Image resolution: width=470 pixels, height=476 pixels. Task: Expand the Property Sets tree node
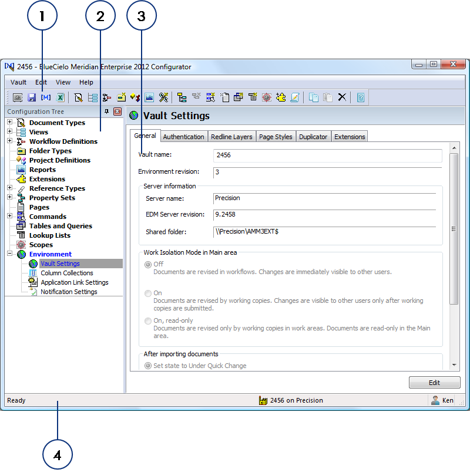click(x=10, y=198)
